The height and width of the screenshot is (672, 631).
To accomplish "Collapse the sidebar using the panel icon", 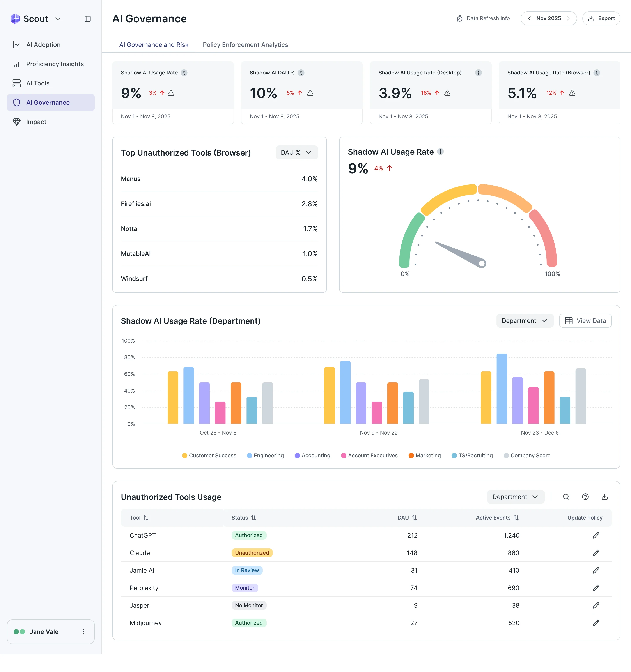I will coord(88,19).
